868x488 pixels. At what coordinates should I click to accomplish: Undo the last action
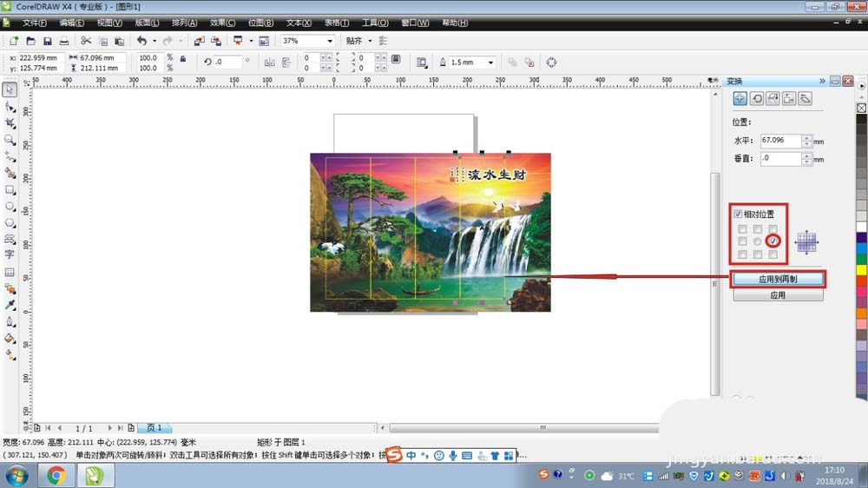tap(142, 41)
